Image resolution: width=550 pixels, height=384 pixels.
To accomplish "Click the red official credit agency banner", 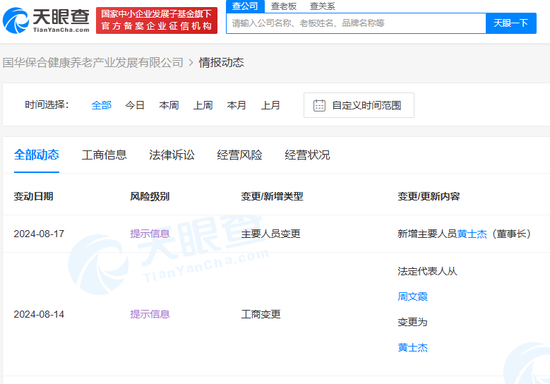I will pos(156,20).
